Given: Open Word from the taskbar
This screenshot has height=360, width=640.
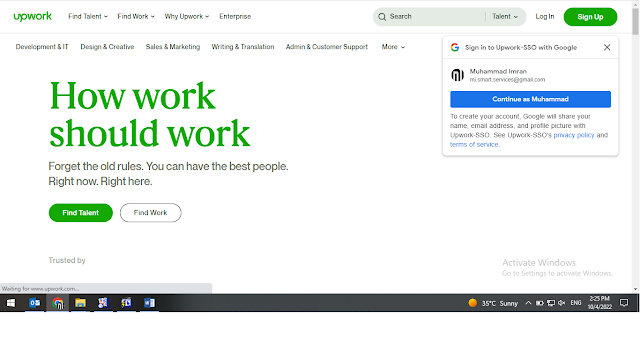Looking at the screenshot, I should (x=149, y=303).
